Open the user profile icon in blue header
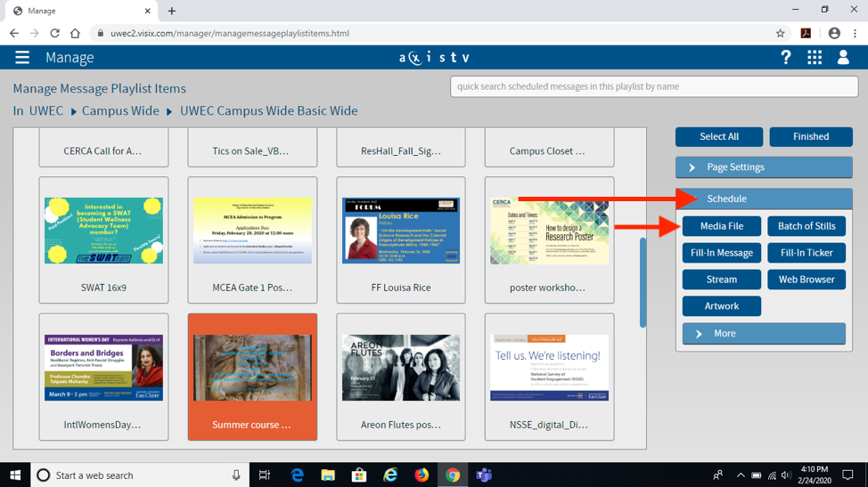868x487 pixels. pyautogui.click(x=843, y=58)
